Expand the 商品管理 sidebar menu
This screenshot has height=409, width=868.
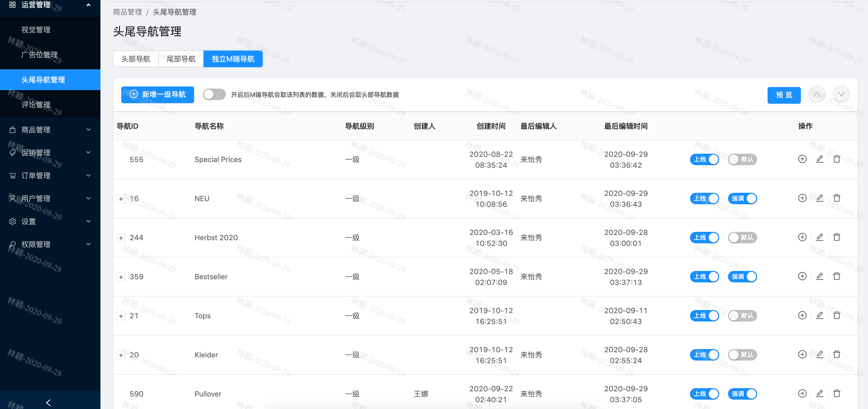[50, 129]
